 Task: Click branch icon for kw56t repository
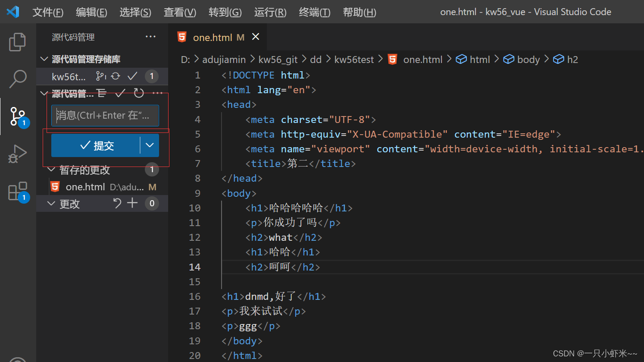[101, 76]
